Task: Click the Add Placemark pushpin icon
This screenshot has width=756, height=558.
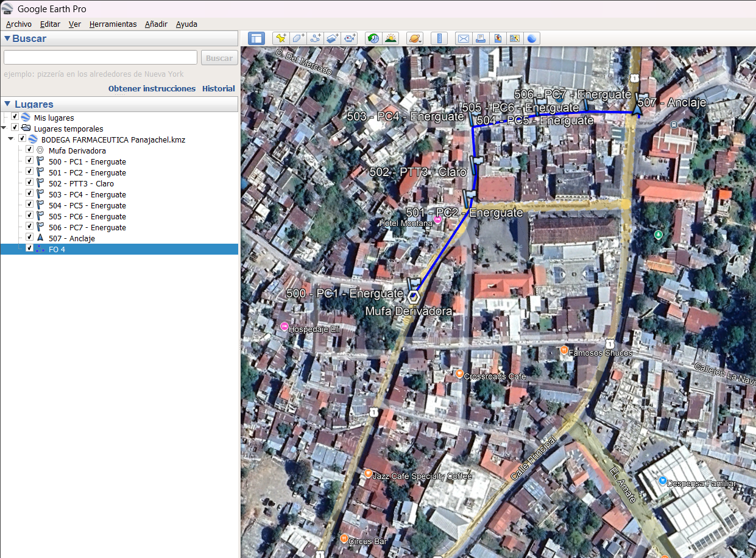Action: 280,38
